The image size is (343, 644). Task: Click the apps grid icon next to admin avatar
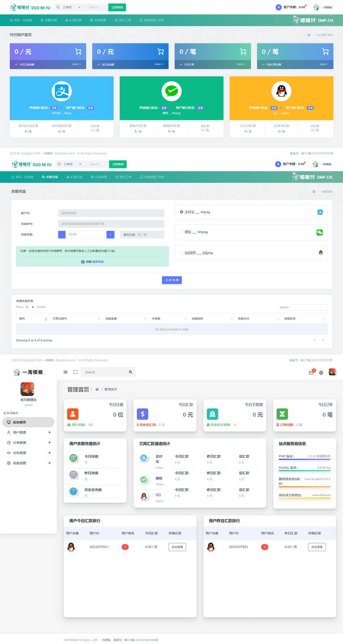point(321,372)
